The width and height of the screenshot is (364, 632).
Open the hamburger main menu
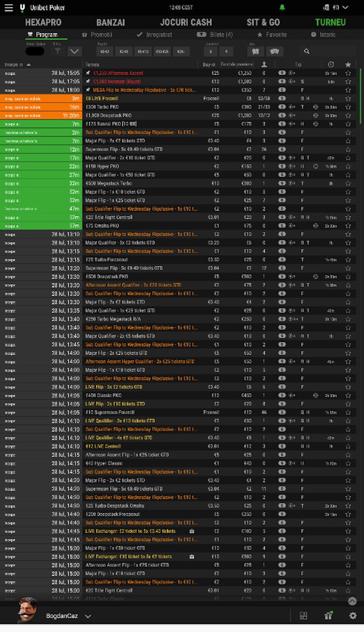(x=8, y=8)
